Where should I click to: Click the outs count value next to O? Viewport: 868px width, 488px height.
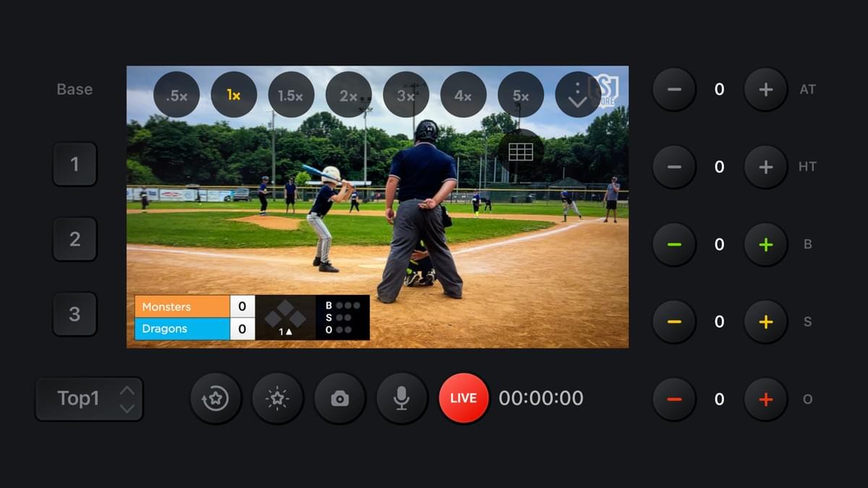pyautogui.click(x=720, y=399)
